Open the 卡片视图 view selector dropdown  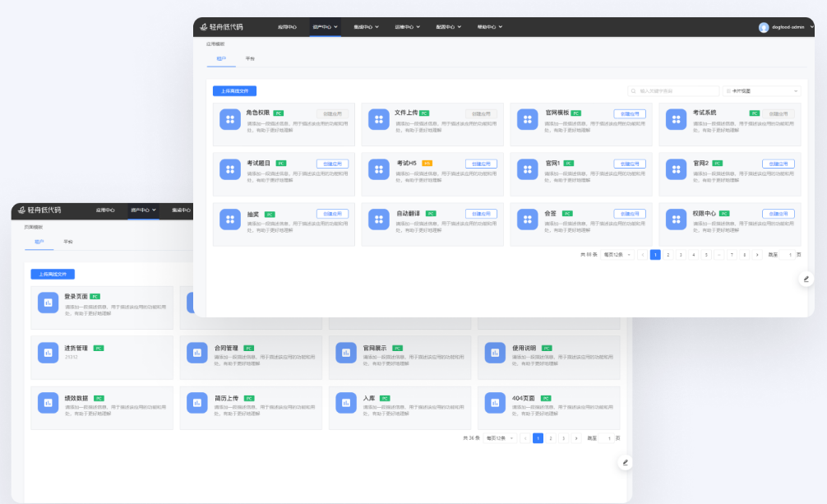[761, 90]
